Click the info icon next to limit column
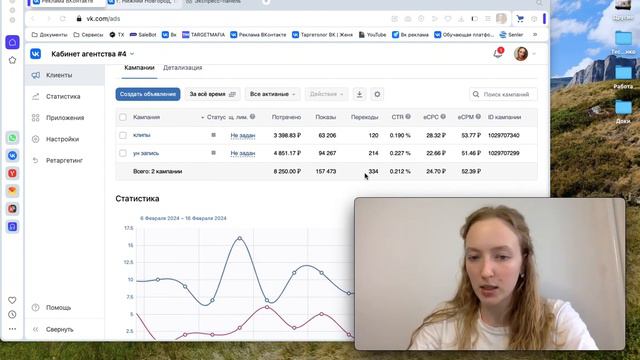The image size is (640, 360). [253, 117]
